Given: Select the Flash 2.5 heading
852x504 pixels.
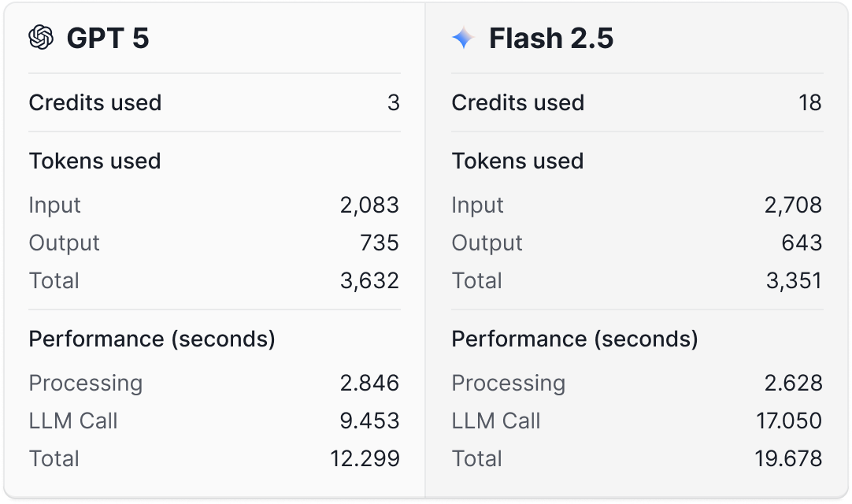Looking at the screenshot, I should click(x=551, y=38).
